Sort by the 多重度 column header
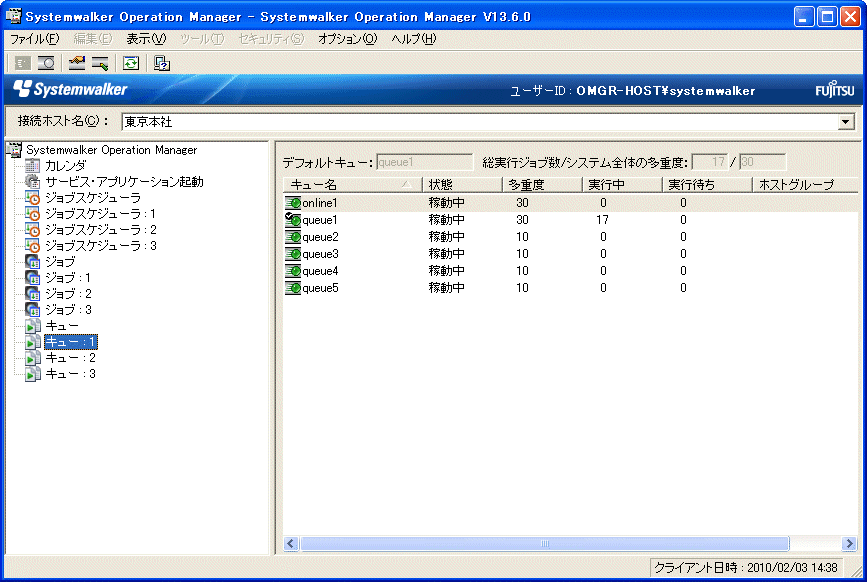This screenshot has width=867, height=582. pos(542,185)
